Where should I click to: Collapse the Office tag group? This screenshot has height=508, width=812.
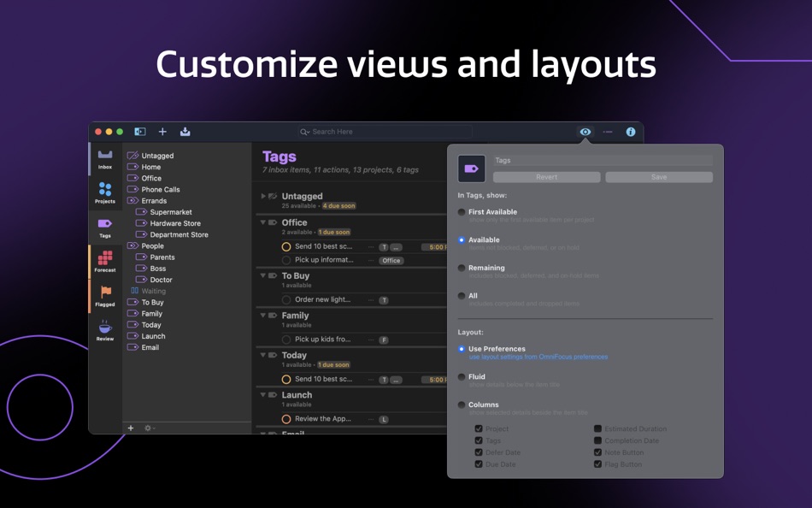click(x=263, y=222)
